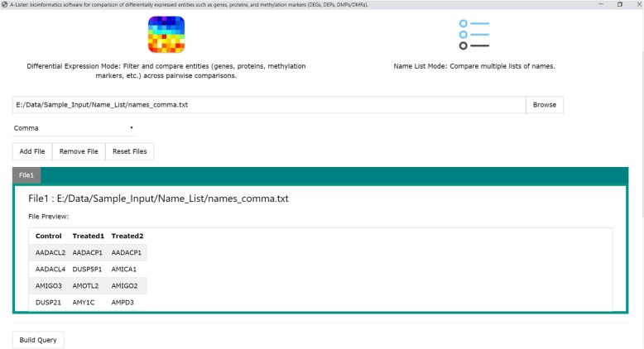
Task: Click the Name List Mode description text
Action: tap(473, 67)
